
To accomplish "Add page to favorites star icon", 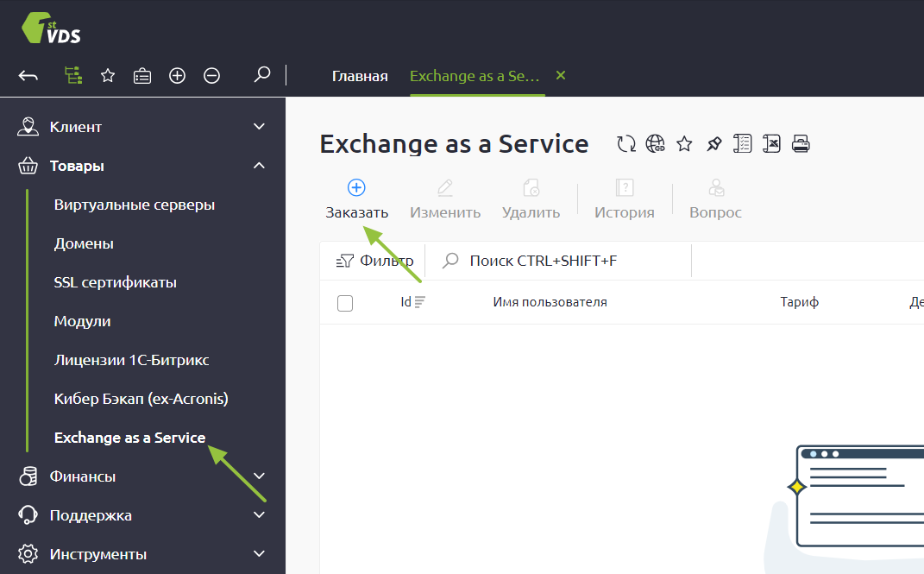I will 684,144.
